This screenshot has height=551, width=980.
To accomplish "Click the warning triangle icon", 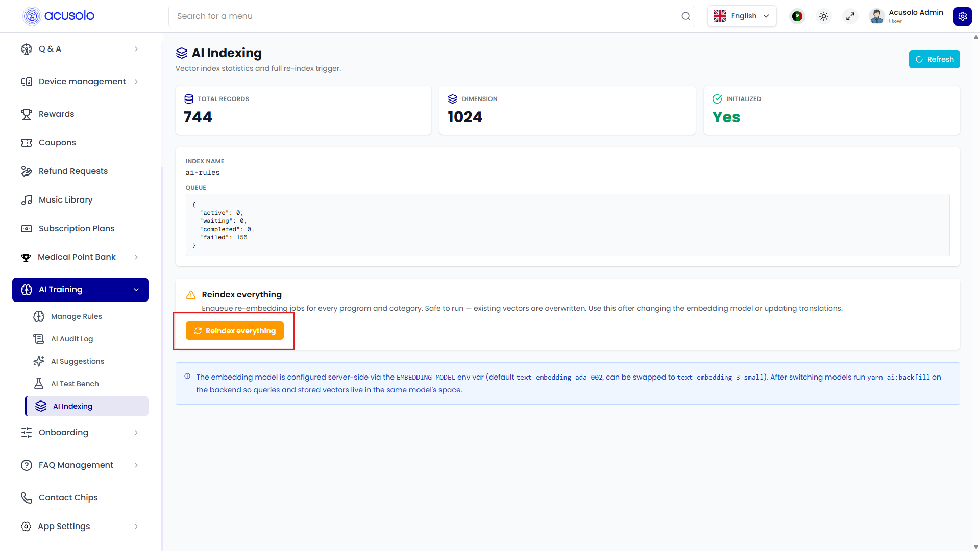I will [191, 295].
